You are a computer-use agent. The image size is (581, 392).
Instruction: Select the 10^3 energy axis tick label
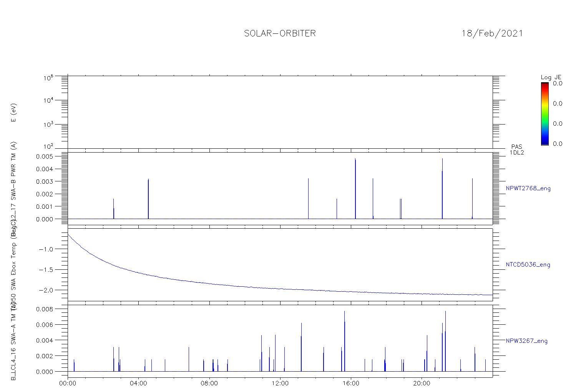click(48, 125)
